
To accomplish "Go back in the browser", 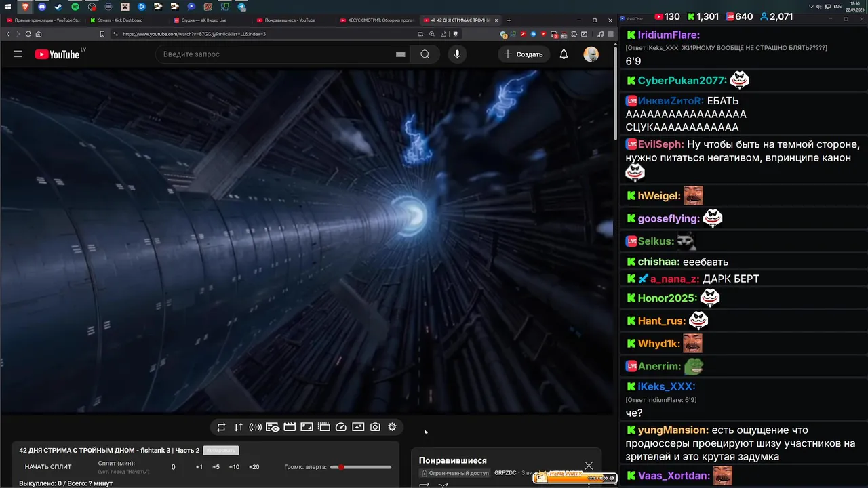I will [x=8, y=34].
